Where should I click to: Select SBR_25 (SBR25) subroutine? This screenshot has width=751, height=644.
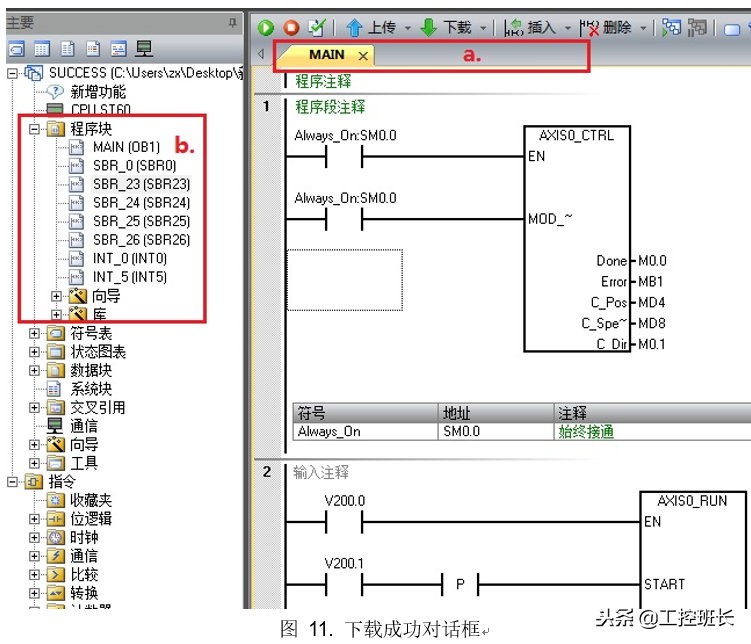pos(141,221)
